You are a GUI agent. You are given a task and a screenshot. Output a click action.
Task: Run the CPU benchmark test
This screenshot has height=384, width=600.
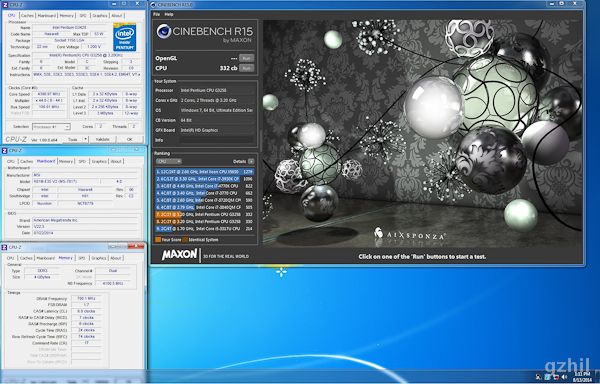[x=246, y=68]
